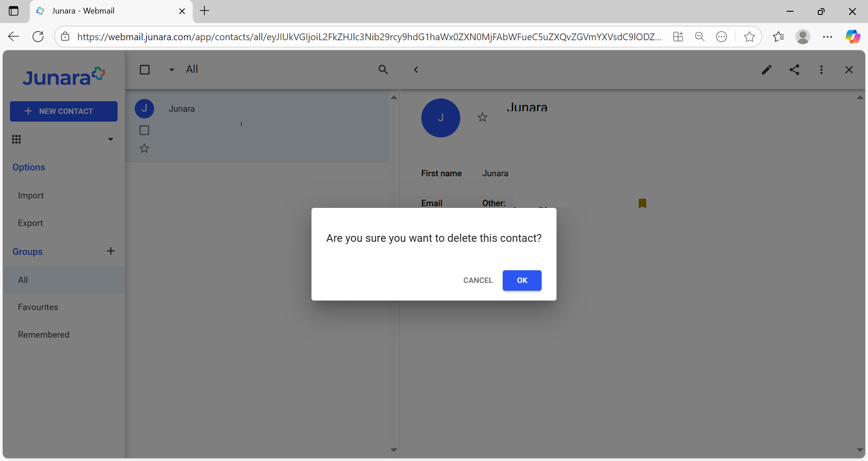
Task: Switch to the Junara - Webmail tab
Action: pos(111,11)
